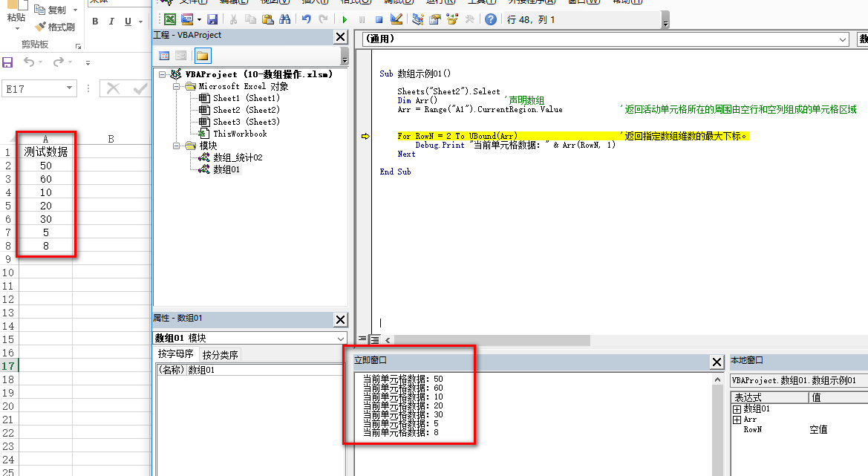
Task: Click the Design Mode icon in VBA toolbar
Action: (397, 19)
